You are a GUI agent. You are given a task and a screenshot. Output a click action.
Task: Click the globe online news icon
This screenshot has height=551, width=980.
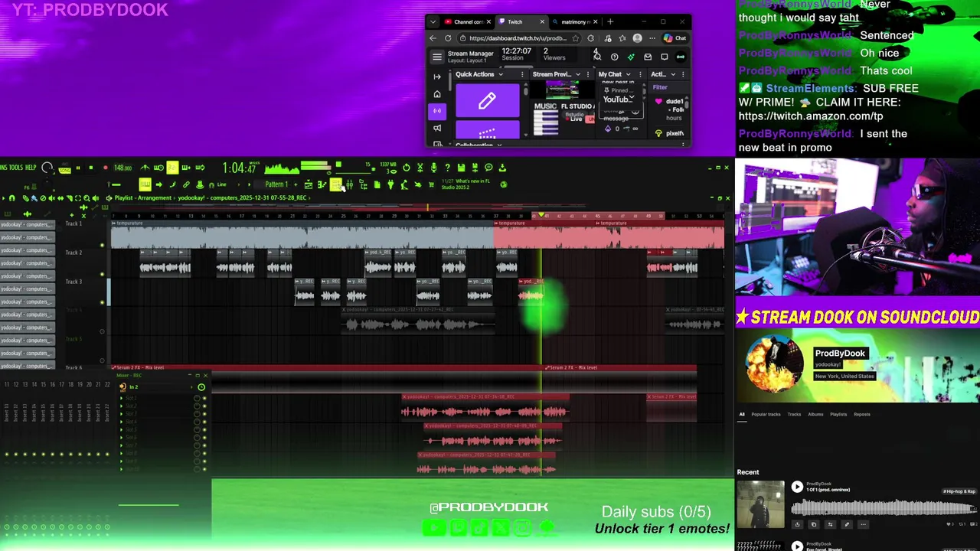(504, 184)
